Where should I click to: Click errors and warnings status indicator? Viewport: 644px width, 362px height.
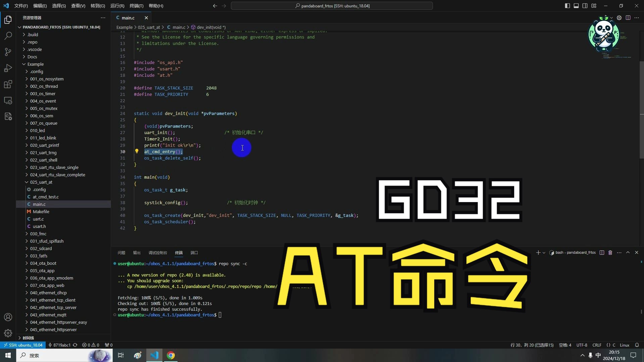pos(91,345)
